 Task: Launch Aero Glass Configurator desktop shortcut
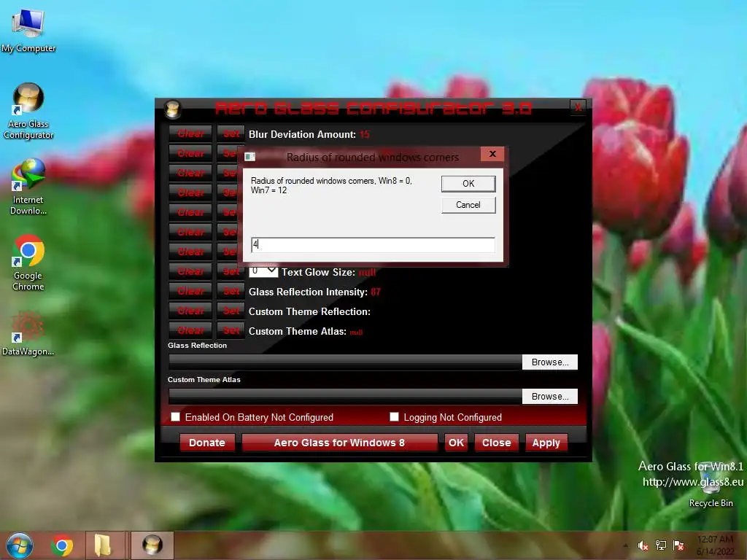pos(28,112)
